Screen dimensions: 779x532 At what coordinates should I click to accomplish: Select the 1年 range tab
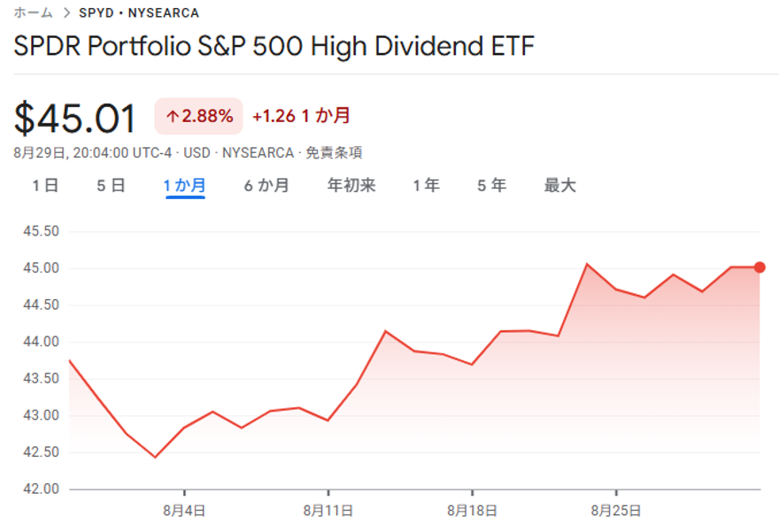(x=426, y=186)
